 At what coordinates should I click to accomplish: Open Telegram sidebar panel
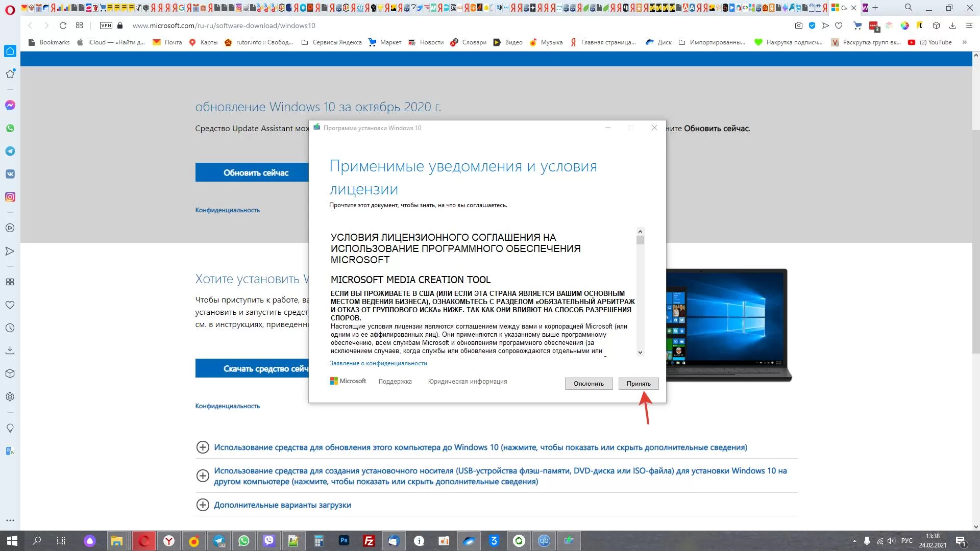click(x=10, y=151)
